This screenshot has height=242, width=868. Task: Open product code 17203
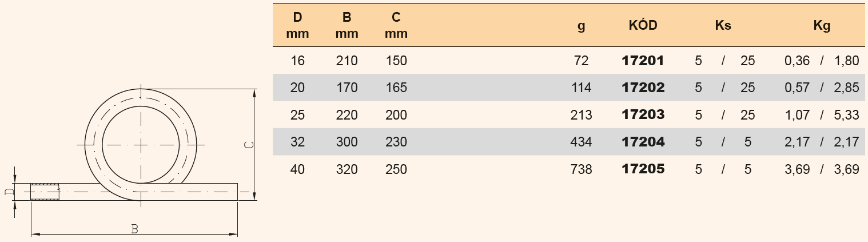tap(643, 115)
